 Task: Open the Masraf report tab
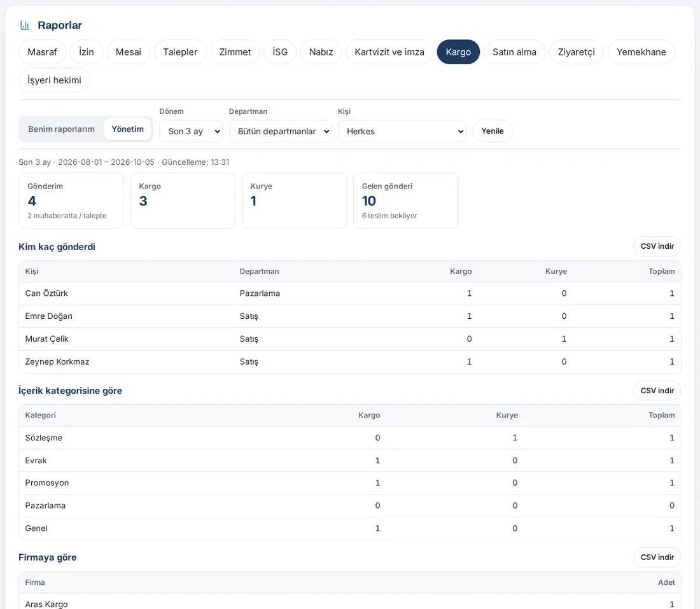[x=43, y=52]
